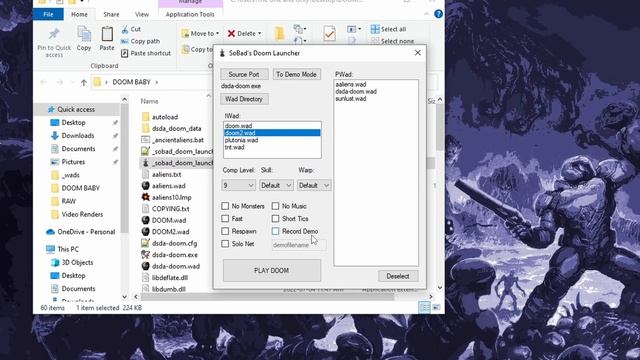Switch to the View tab
The width and height of the screenshot is (640, 360).
(x=142, y=14)
